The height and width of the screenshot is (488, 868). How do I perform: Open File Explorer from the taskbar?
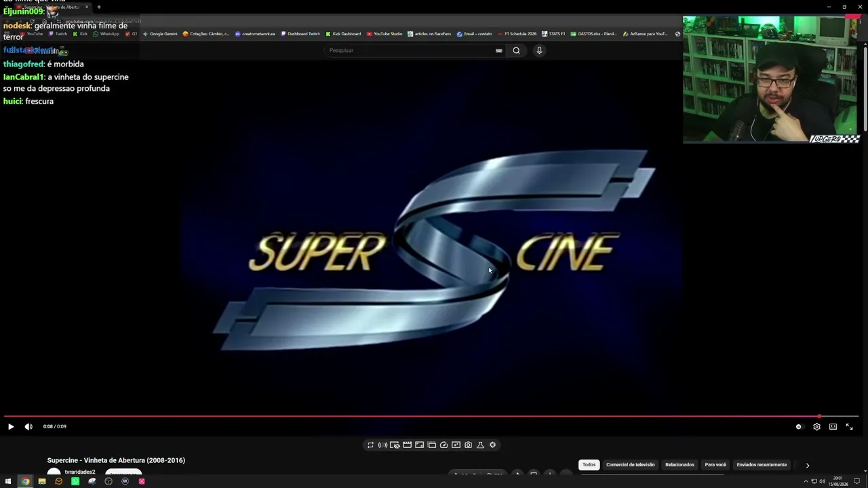pyautogui.click(x=42, y=481)
